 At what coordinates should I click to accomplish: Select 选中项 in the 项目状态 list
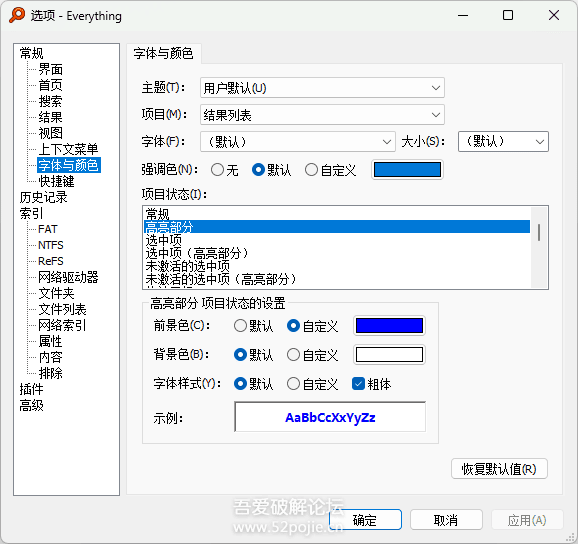tap(337, 240)
